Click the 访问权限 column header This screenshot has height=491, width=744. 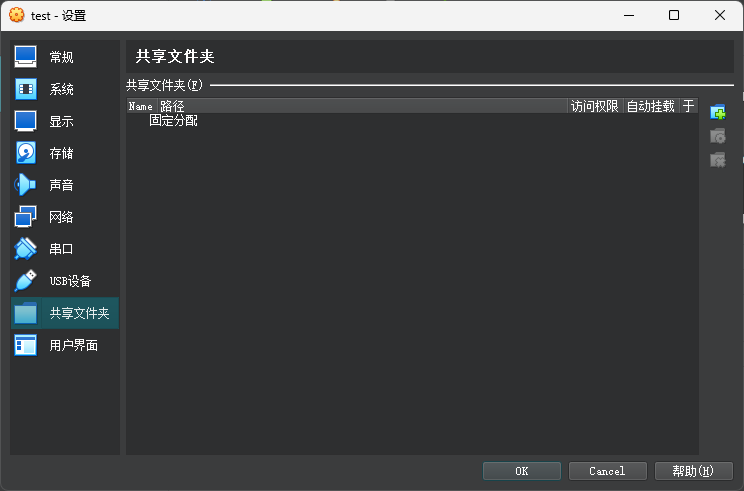pos(595,106)
